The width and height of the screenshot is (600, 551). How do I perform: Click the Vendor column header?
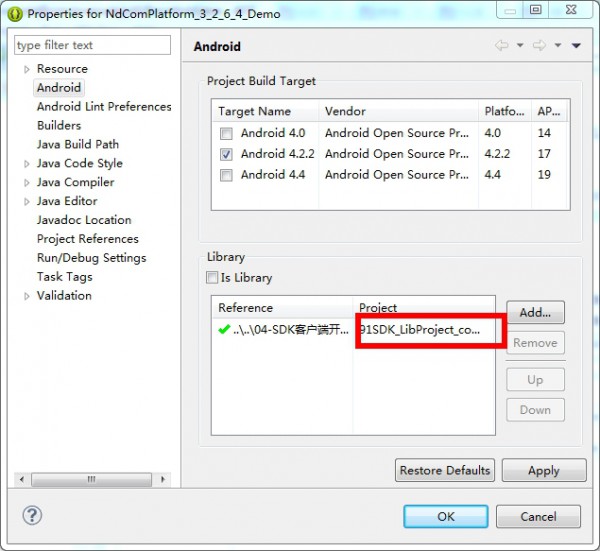[398, 111]
